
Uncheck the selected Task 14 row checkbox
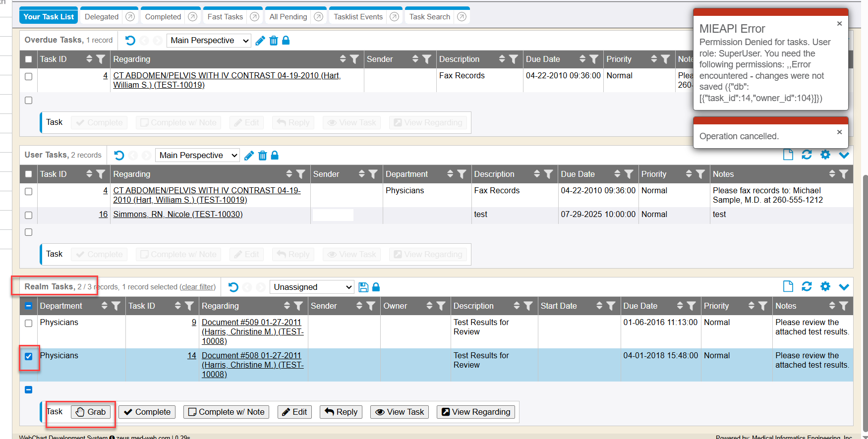(x=29, y=356)
